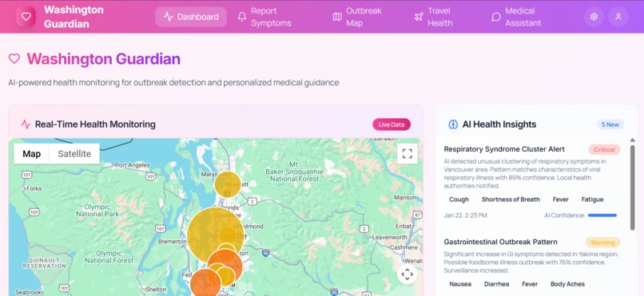Switch to Travel Health

pos(433,17)
